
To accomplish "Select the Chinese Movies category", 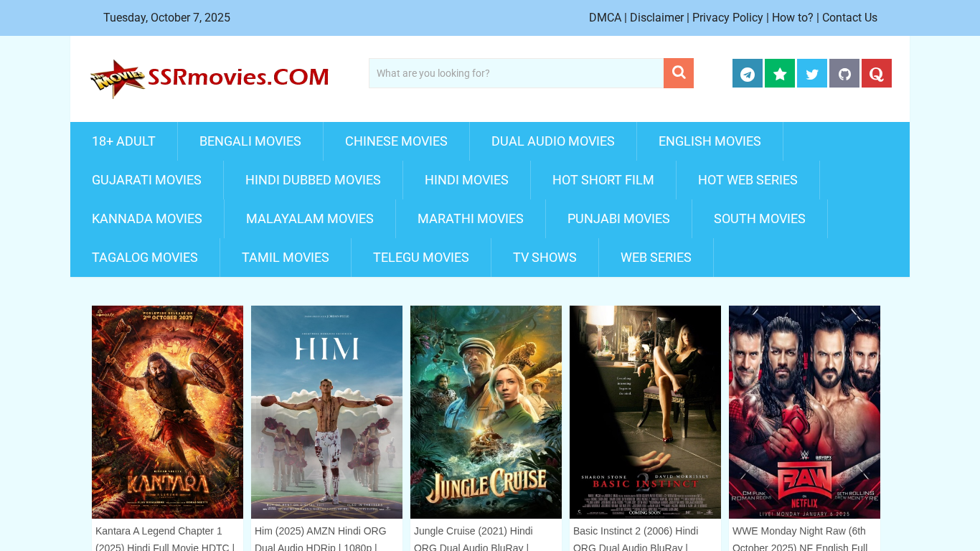I will point(396,141).
